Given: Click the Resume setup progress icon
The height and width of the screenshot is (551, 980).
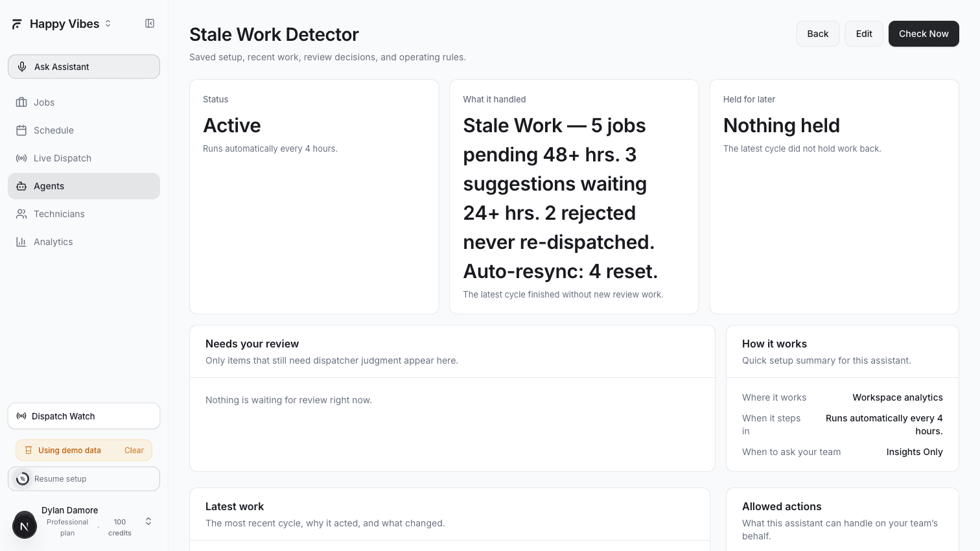Looking at the screenshot, I should [x=22, y=478].
